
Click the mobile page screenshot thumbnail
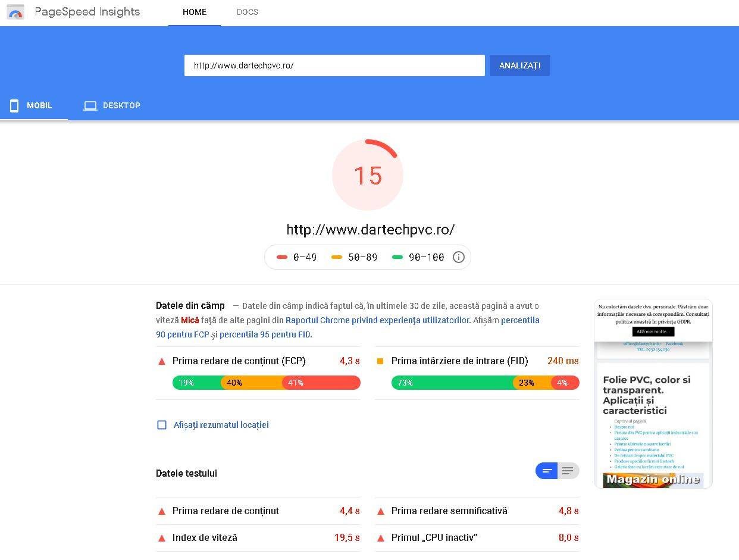coord(653,393)
